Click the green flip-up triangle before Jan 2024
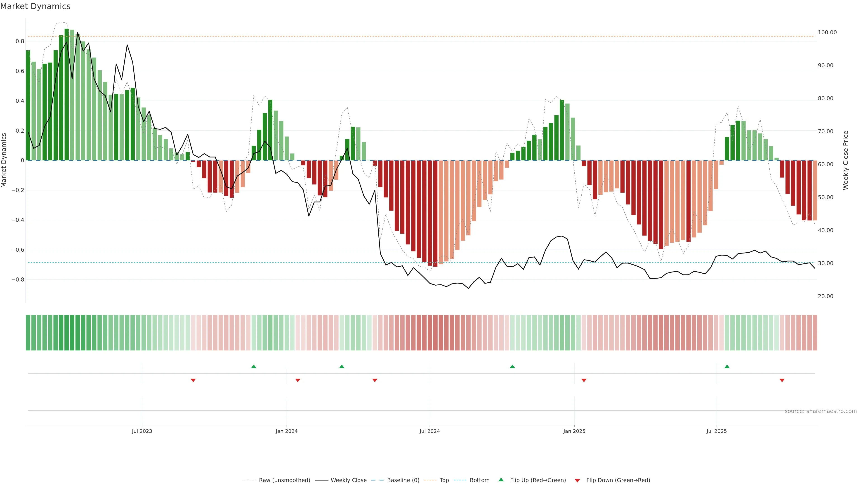868x488 pixels. 254,366
